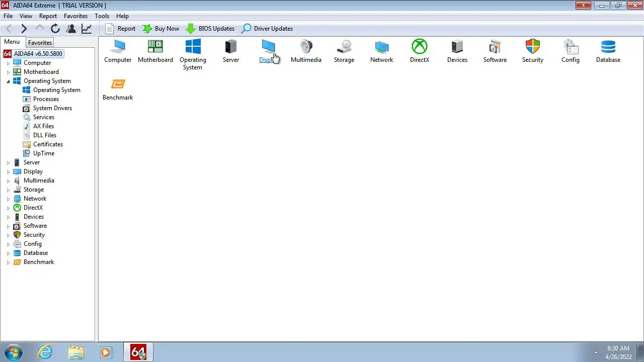Select Certificates in the tree
This screenshot has width=644, height=362.
coord(48,144)
